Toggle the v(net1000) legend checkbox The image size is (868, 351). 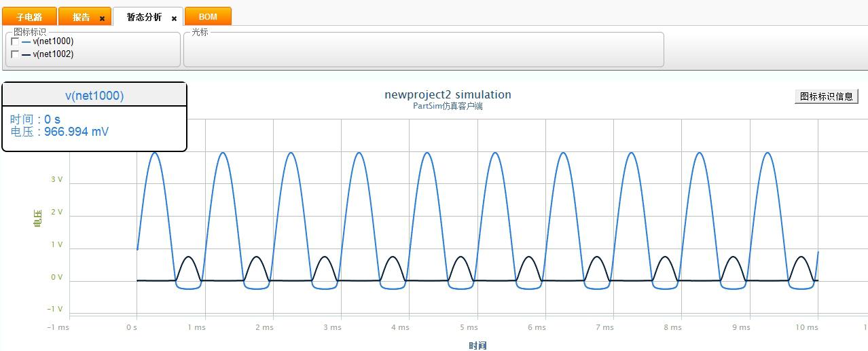coord(15,41)
